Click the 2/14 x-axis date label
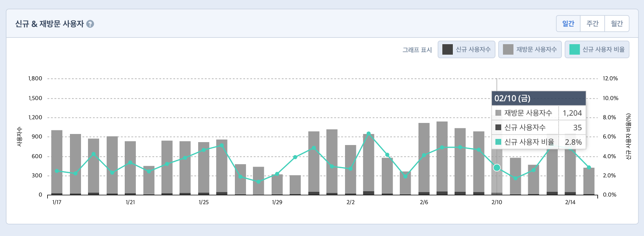Viewport: 644px width, 236px height. pos(570,202)
